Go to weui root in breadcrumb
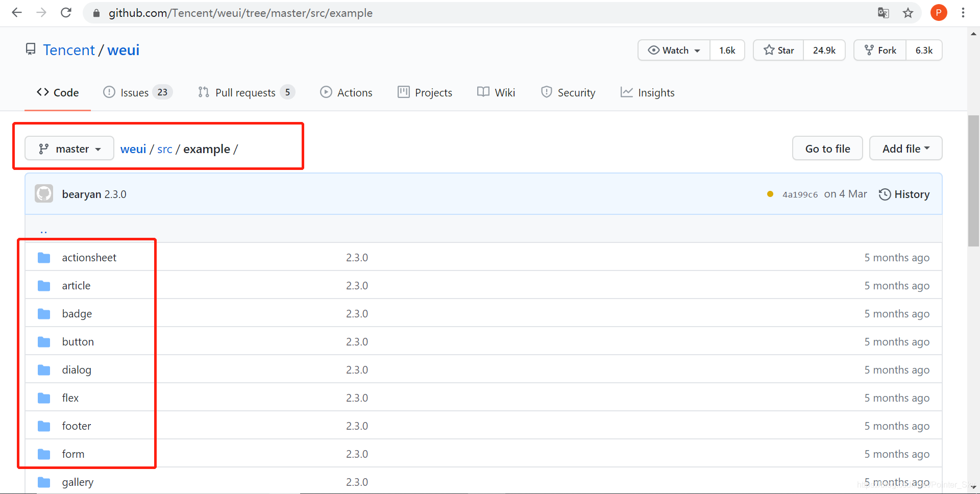 coord(133,149)
